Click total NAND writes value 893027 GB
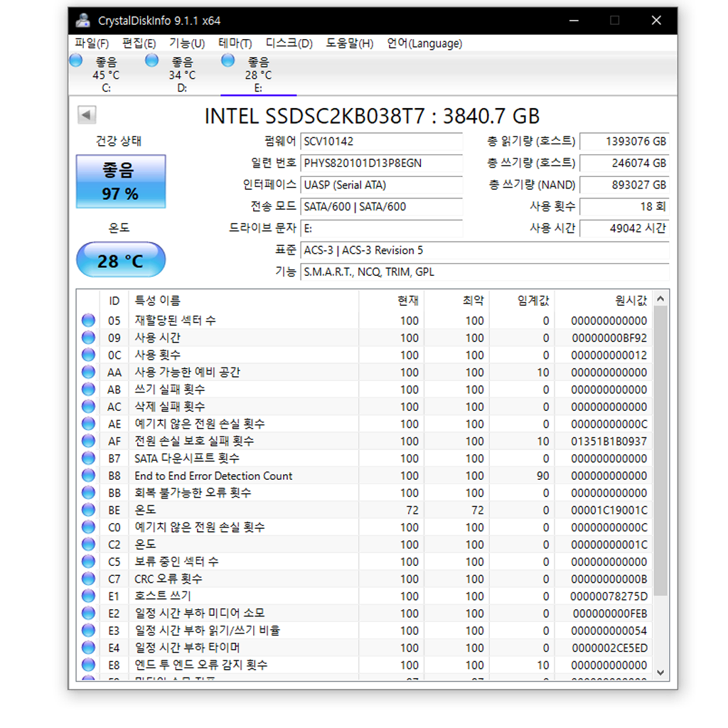This screenshot has width=728, height=728. 624,185
